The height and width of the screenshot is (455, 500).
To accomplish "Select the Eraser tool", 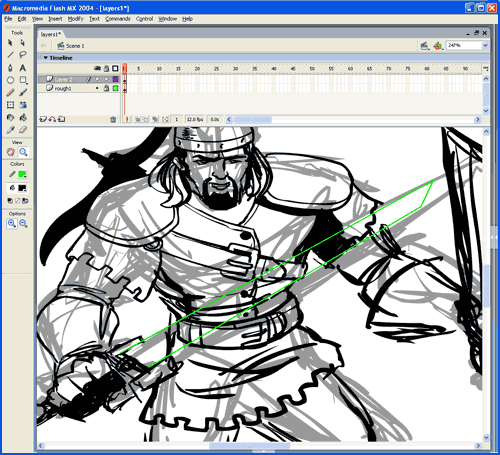I will coord(23,130).
